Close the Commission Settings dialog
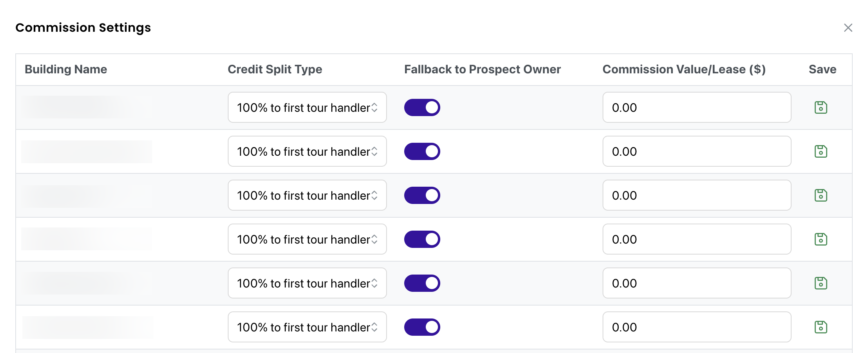This screenshot has height=353, width=868. (848, 28)
